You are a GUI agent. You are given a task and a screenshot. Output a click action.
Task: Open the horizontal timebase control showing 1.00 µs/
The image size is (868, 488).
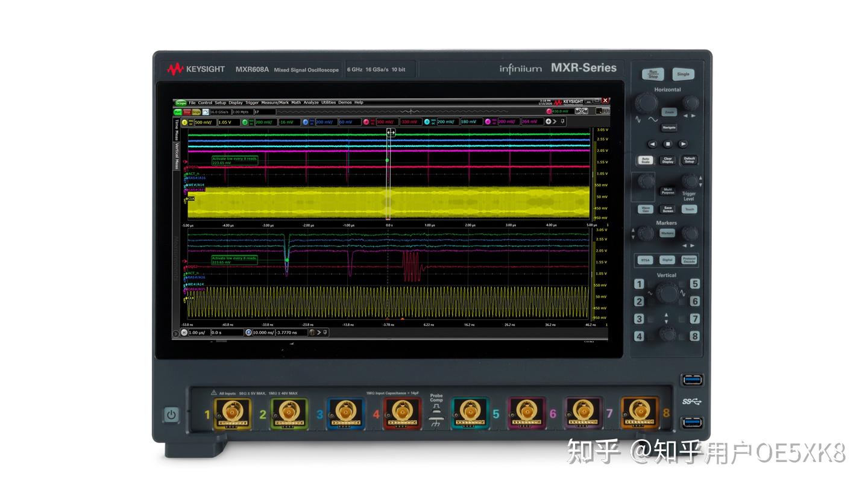tap(197, 332)
